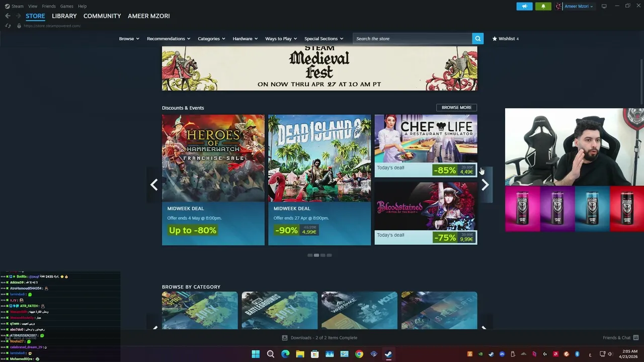Click the Steam announcements megaphone icon
The width and height of the screenshot is (644, 362).
[x=524, y=7]
